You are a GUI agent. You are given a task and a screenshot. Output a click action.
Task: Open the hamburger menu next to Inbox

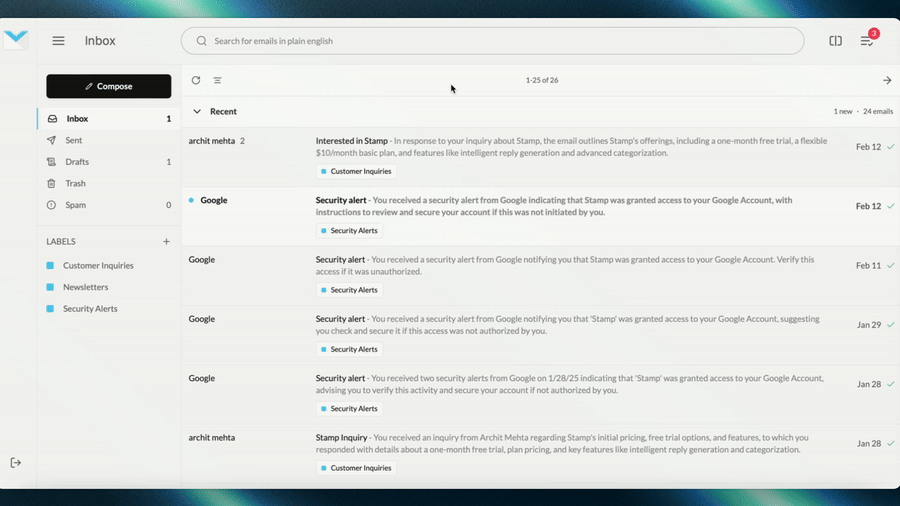pos(59,41)
